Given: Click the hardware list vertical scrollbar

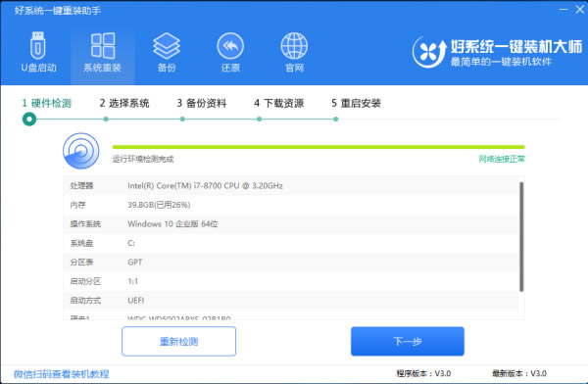Looking at the screenshot, I should (521, 236).
